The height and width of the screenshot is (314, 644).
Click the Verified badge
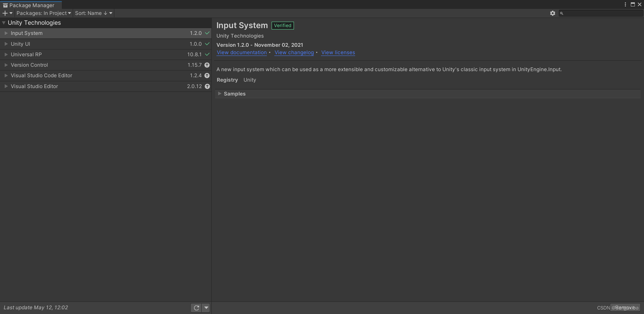click(283, 25)
